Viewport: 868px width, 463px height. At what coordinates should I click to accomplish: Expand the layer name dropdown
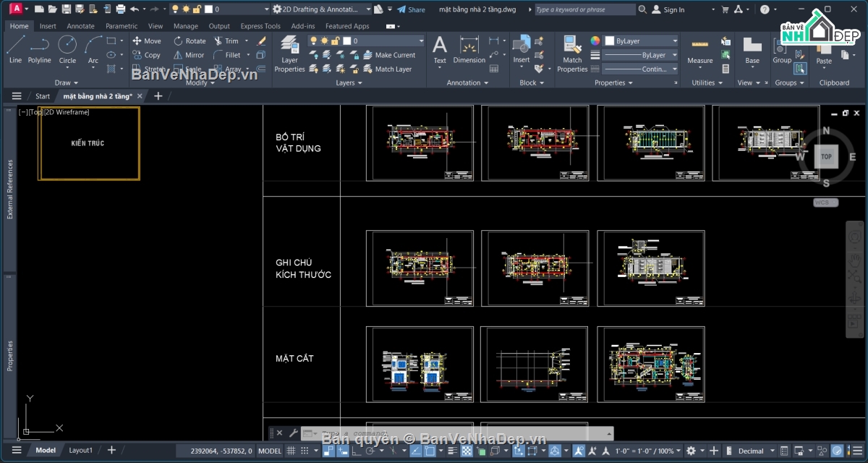366,41
